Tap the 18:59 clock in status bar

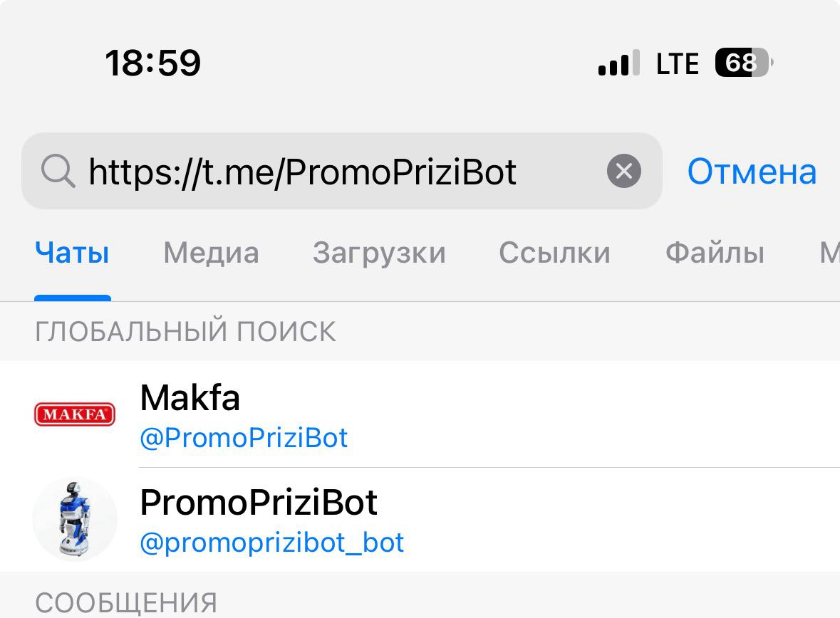pos(153,63)
